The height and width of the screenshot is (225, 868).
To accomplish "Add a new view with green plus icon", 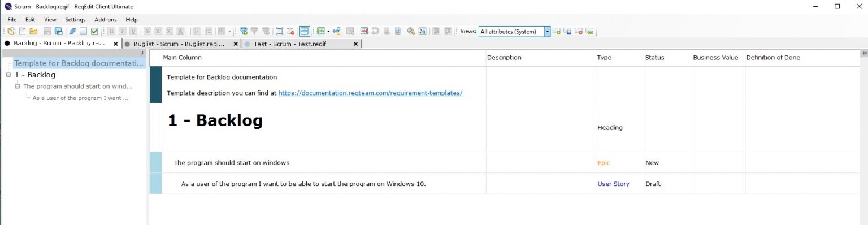I will point(557,31).
